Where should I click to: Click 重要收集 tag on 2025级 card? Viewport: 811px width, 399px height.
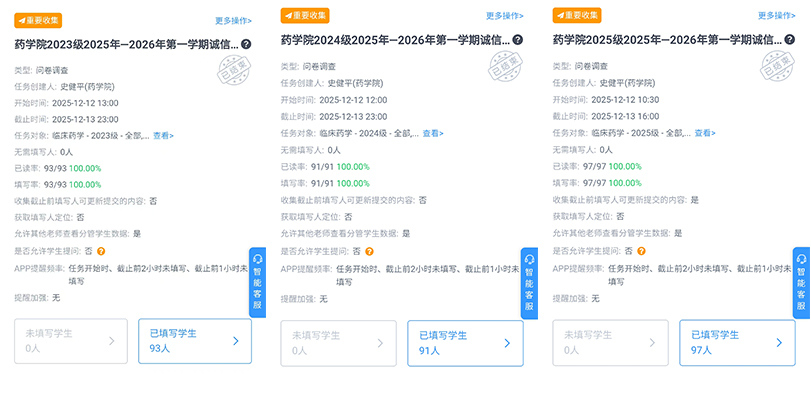pos(577,16)
